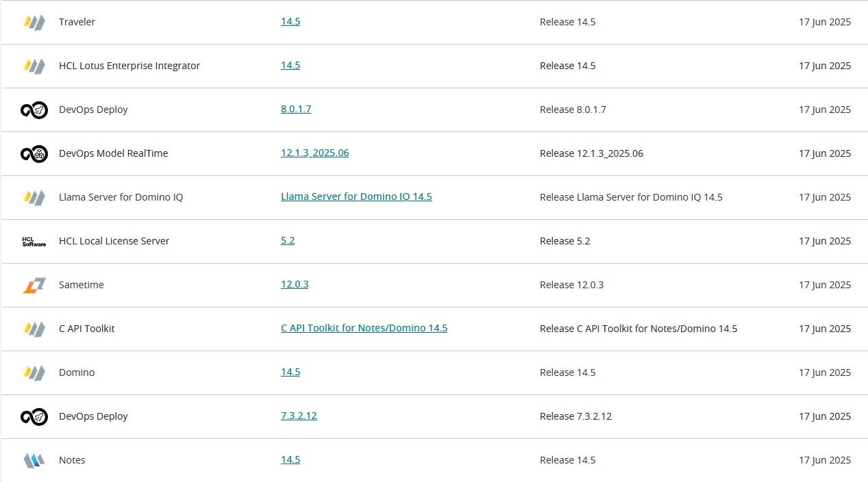Screen dimensions: 868x482
Task: Click the icon beside DevOps Deploy 7.3.2.12
Action: click(34, 416)
